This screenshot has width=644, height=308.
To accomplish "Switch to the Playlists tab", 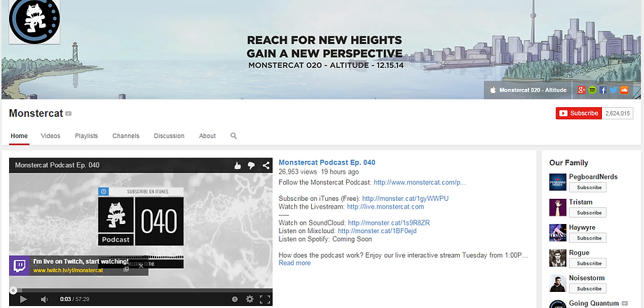I will [x=86, y=136].
